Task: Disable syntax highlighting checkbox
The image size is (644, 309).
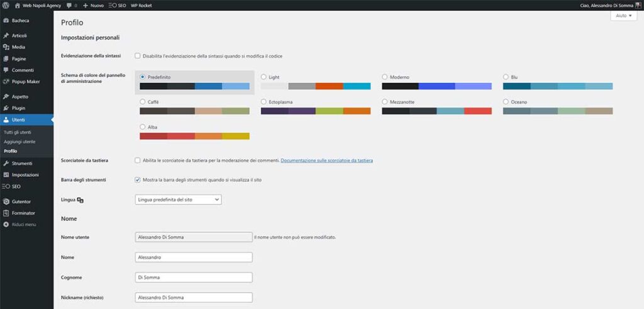Action: pyautogui.click(x=138, y=55)
